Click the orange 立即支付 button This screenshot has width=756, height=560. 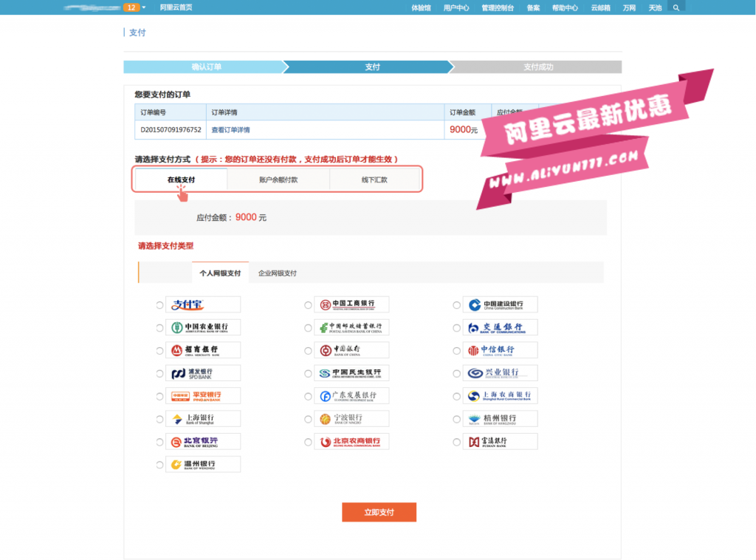tap(379, 512)
